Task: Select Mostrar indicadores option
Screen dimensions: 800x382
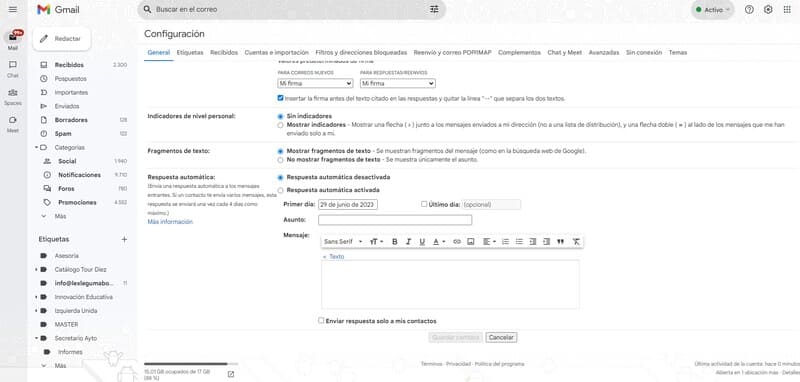Action: pyautogui.click(x=280, y=125)
